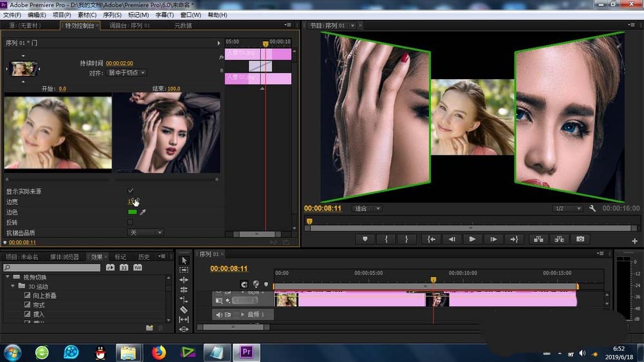The height and width of the screenshot is (362, 644).
Task: Select the Selection arrow tool
Action: click(184, 260)
